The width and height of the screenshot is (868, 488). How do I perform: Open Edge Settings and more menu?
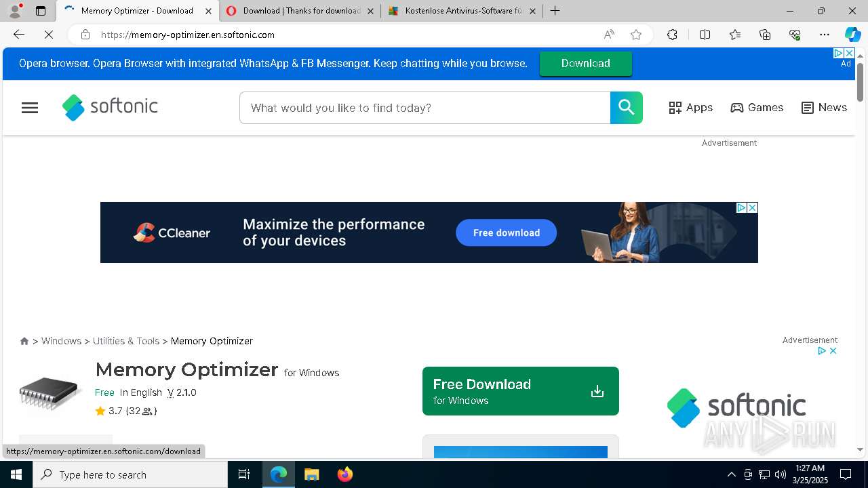click(x=825, y=35)
